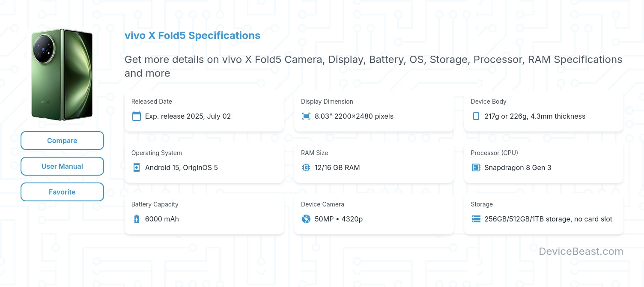Image resolution: width=644 pixels, height=287 pixels.
Task: Open the User Manual button
Action: [x=62, y=166]
